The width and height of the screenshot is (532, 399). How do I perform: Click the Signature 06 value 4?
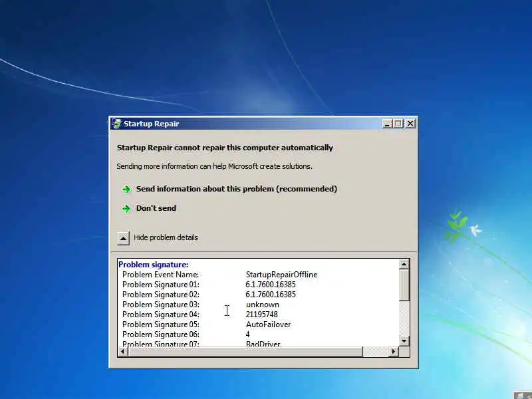click(247, 334)
